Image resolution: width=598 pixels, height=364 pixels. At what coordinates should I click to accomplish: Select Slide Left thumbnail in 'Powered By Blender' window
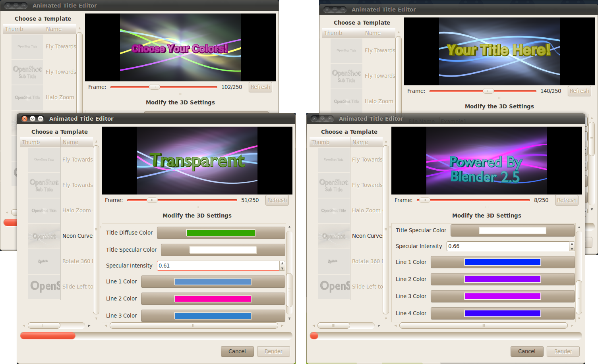334,287
